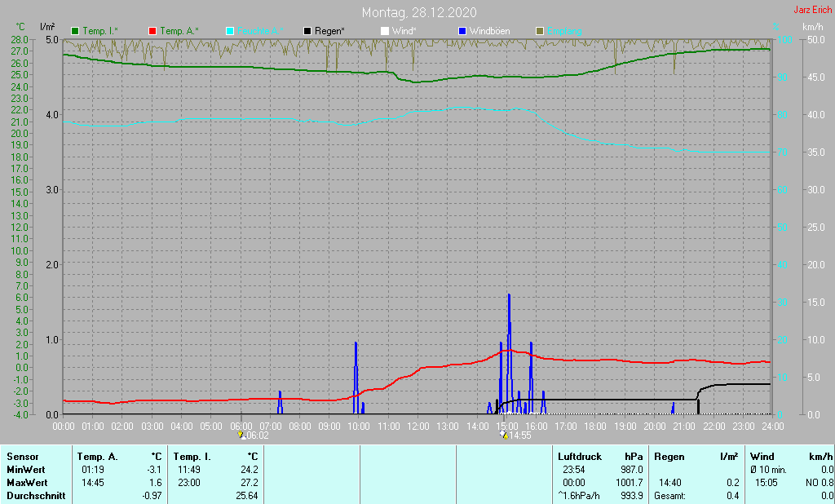Click the olive legend square

pyautogui.click(x=539, y=31)
